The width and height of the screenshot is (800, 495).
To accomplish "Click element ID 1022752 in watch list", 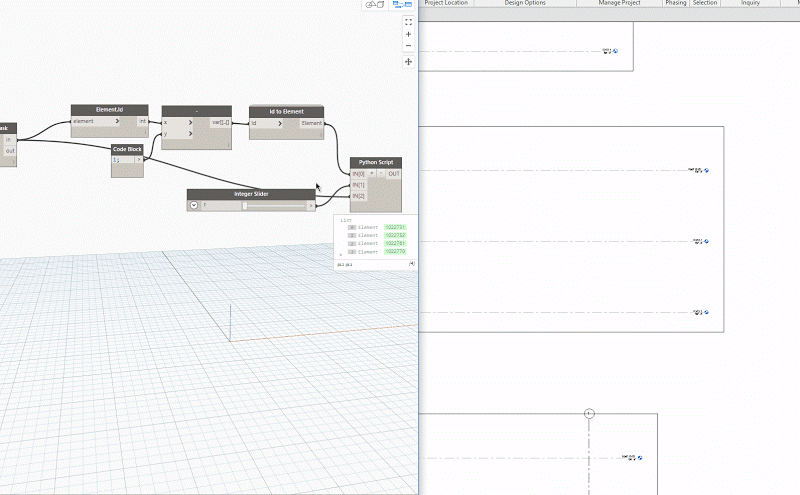I will [395, 235].
